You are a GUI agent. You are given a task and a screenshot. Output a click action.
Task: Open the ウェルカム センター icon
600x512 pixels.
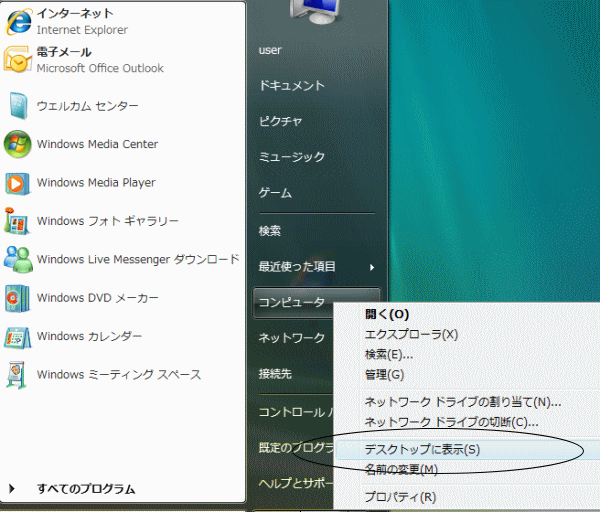click(18, 106)
